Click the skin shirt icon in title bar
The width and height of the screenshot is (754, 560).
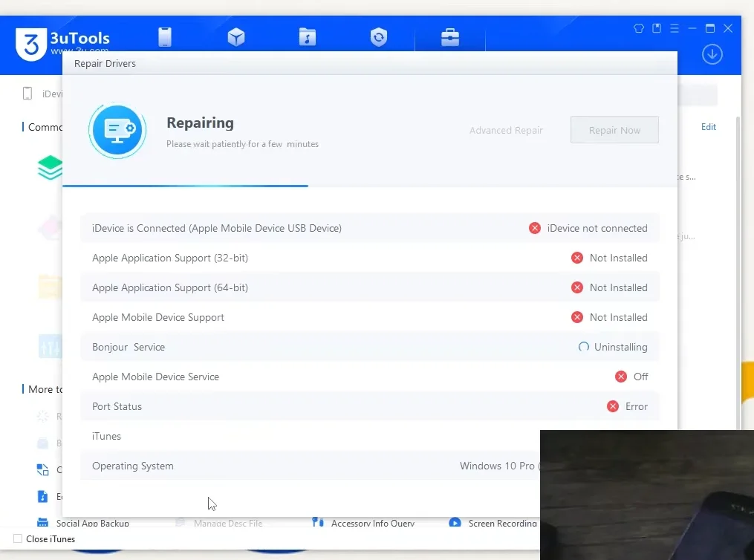pos(639,28)
